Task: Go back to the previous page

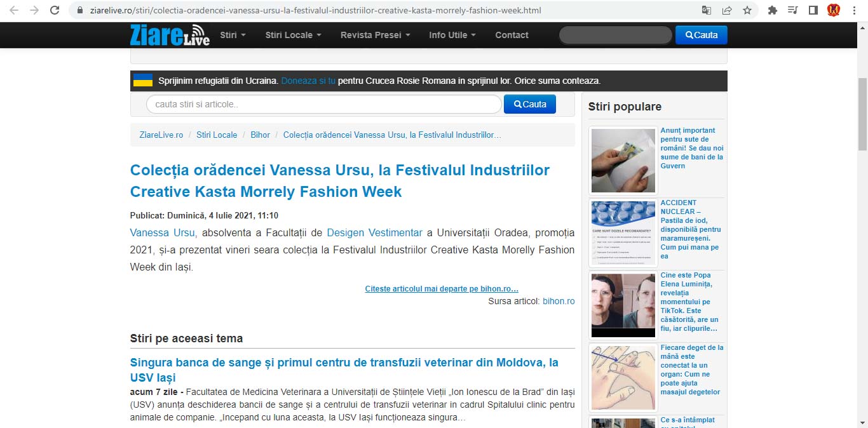Action: pos(14,10)
